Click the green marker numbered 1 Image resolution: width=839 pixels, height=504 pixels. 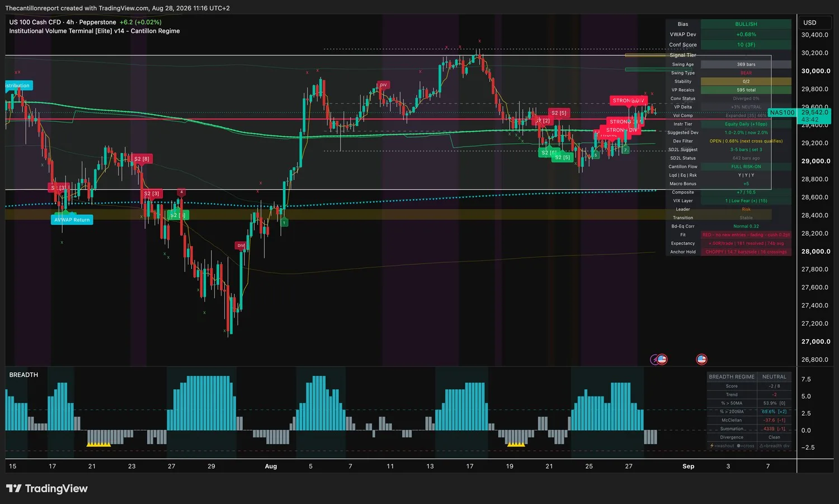(284, 223)
